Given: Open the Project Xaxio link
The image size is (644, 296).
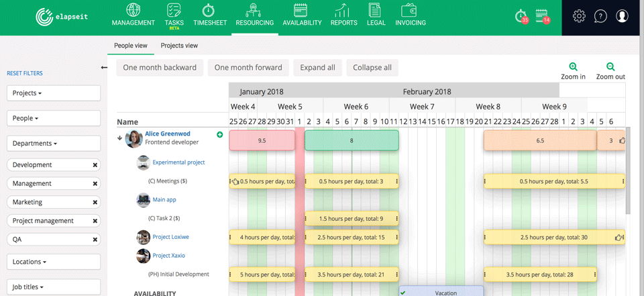Looking at the screenshot, I should click(169, 256).
